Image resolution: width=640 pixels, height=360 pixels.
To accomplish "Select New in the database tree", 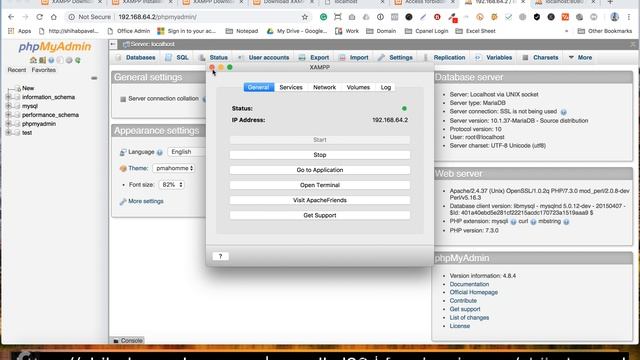I will pyautogui.click(x=28, y=88).
